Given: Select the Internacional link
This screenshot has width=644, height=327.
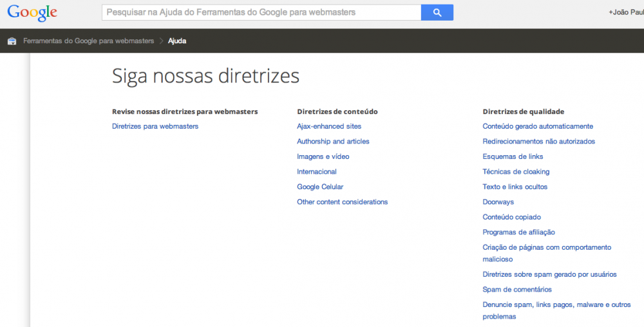Looking at the screenshot, I should point(317,172).
